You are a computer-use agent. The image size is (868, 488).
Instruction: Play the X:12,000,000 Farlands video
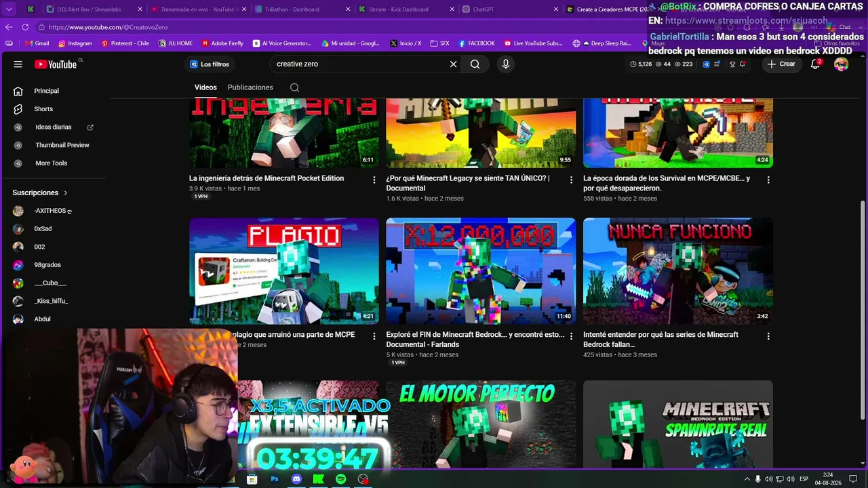click(481, 271)
